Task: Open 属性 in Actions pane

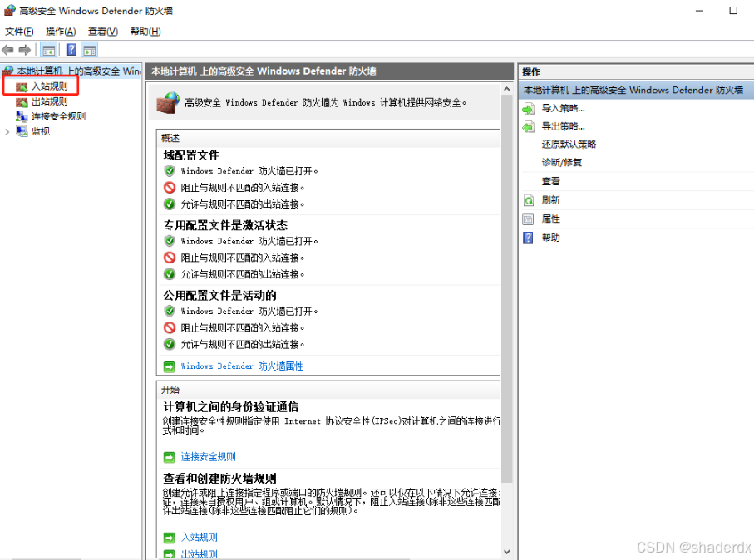Action: [550, 219]
